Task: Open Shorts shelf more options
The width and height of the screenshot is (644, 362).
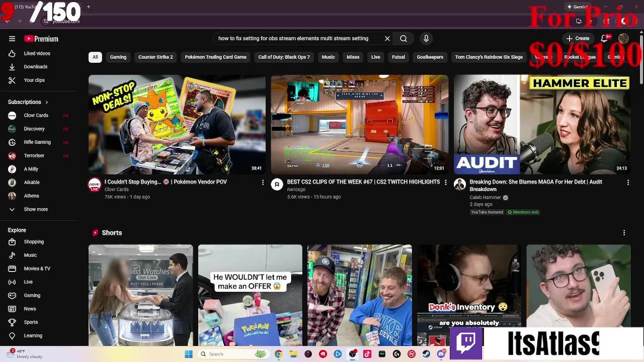Action: coord(624,233)
